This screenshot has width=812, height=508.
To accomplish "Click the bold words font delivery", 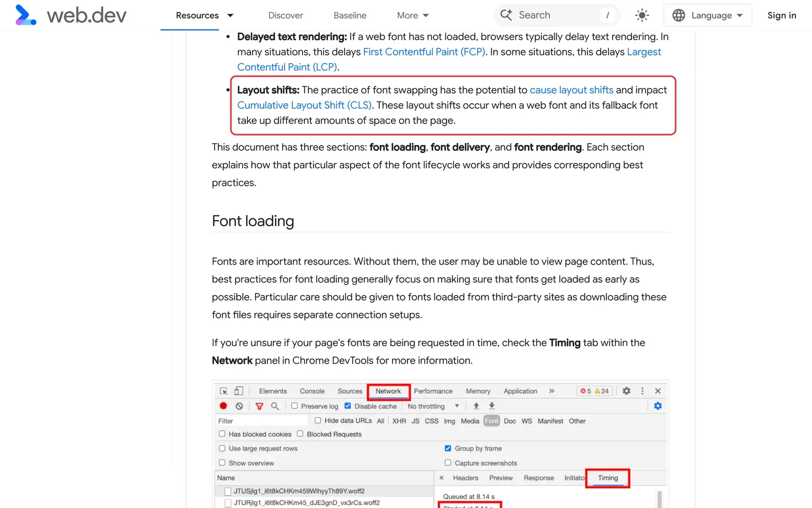I will click(460, 147).
